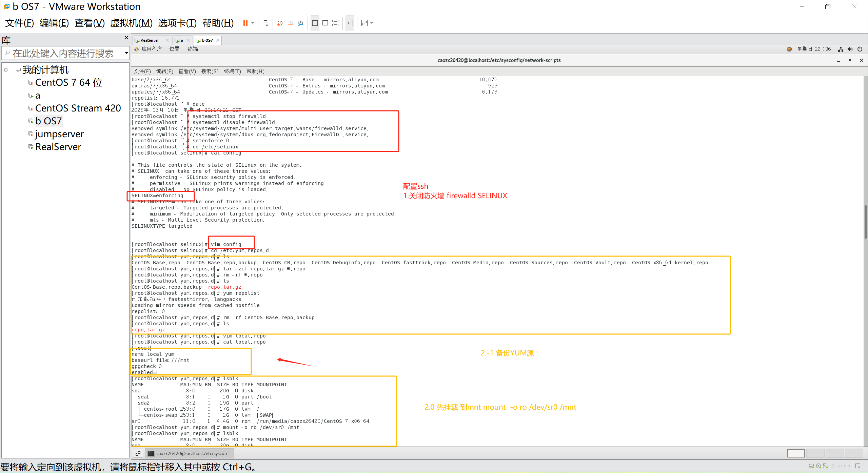The height and width of the screenshot is (473, 868).
Task: Enter full screen mode icon
Action: [x=335, y=23]
